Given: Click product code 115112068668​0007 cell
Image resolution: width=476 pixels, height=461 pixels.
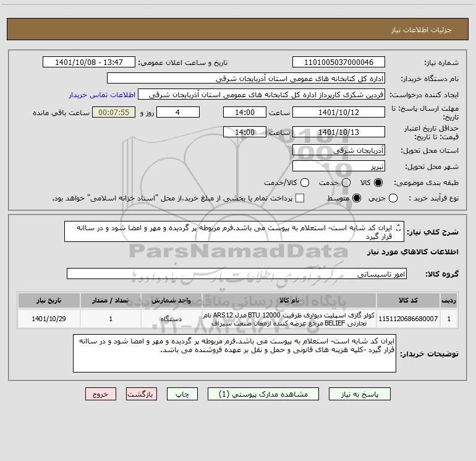Looking at the screenshot, I should coord(408,319).
